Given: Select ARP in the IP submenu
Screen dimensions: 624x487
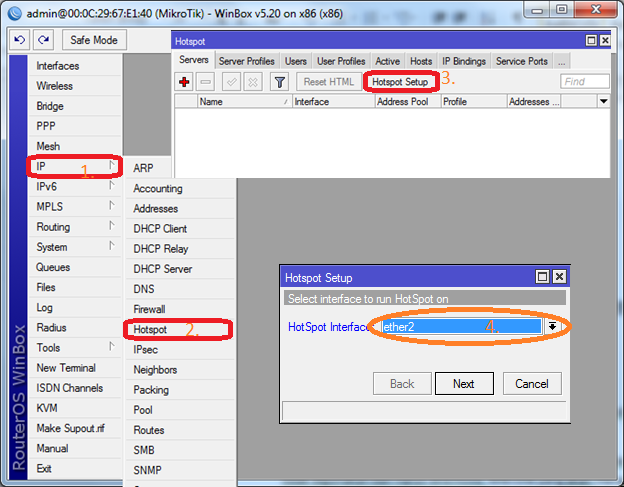Looking at the screenshot, I should (x=148, y=168).
